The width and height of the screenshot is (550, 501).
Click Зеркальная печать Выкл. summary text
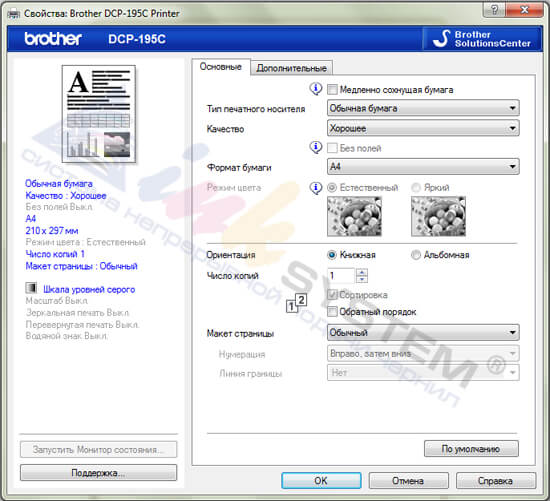[77, 312]
